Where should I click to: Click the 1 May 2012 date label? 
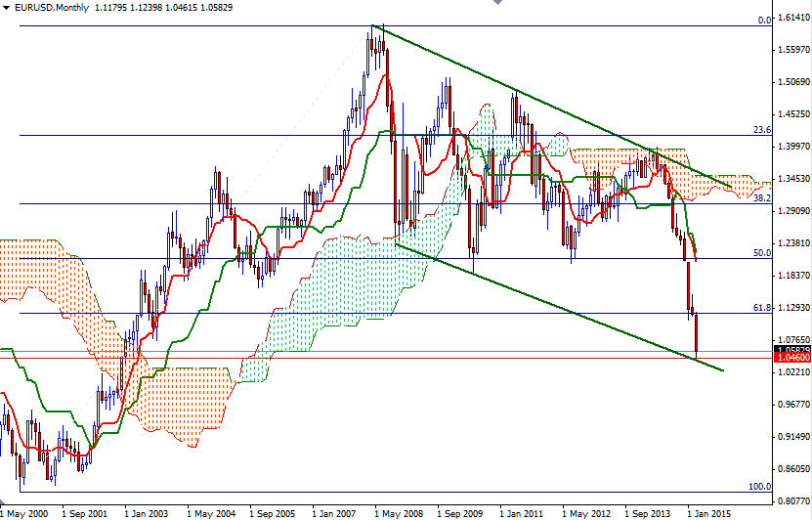[x=586, y=514]
